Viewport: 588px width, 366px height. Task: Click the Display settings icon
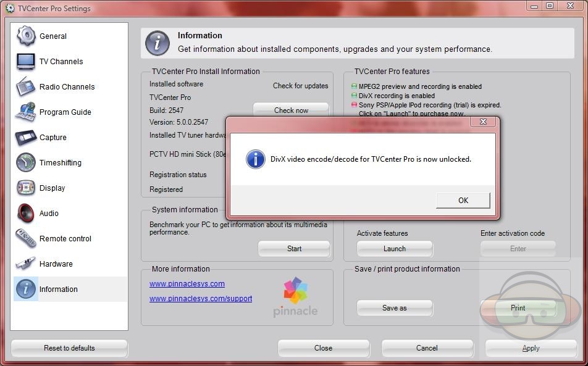click(x=26, y=188)
